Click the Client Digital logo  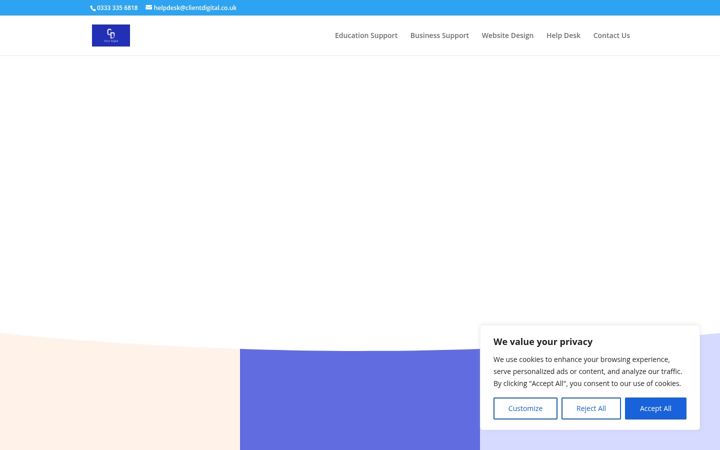(111, 35)
